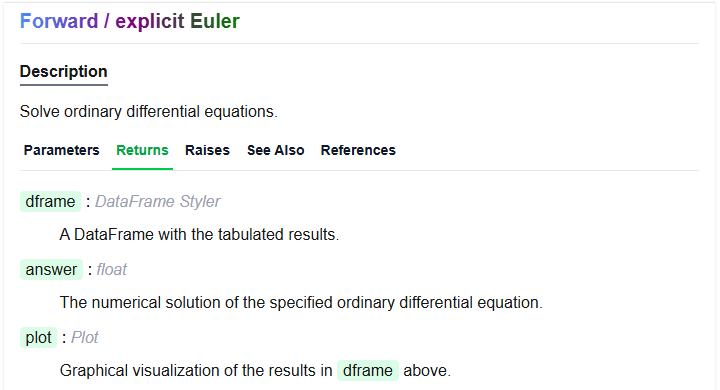Switch to the Raises tab
This screenshot has height=390, width=720.
(207, 150)
